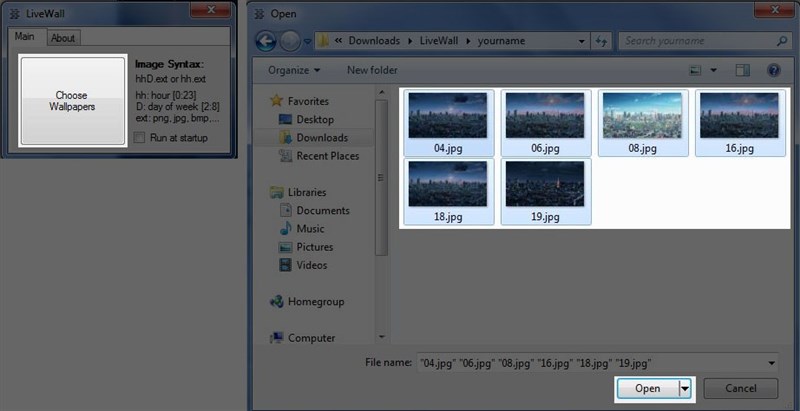Click the yourname breadcrumb segment
This screenshot has height=411, width=800.
pyautogui.click(x=501, y=41)
